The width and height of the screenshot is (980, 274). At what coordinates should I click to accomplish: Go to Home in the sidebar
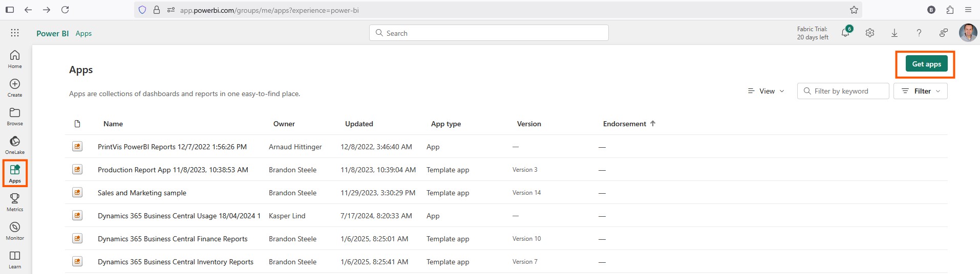15,59
